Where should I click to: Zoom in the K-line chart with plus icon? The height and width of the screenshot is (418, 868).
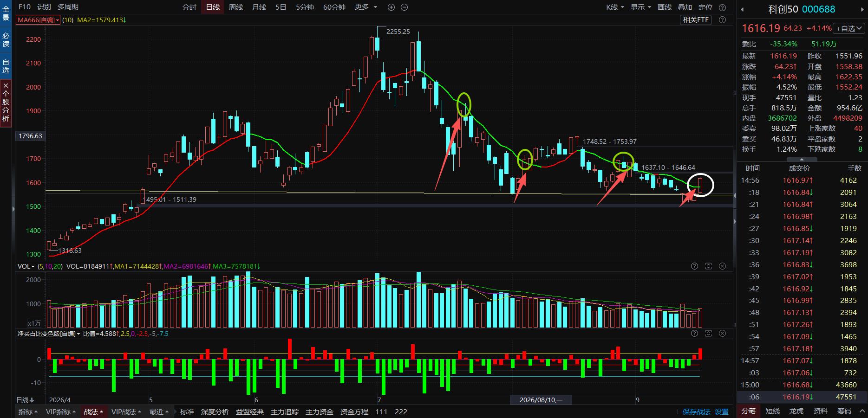click(x=391, y=7)
